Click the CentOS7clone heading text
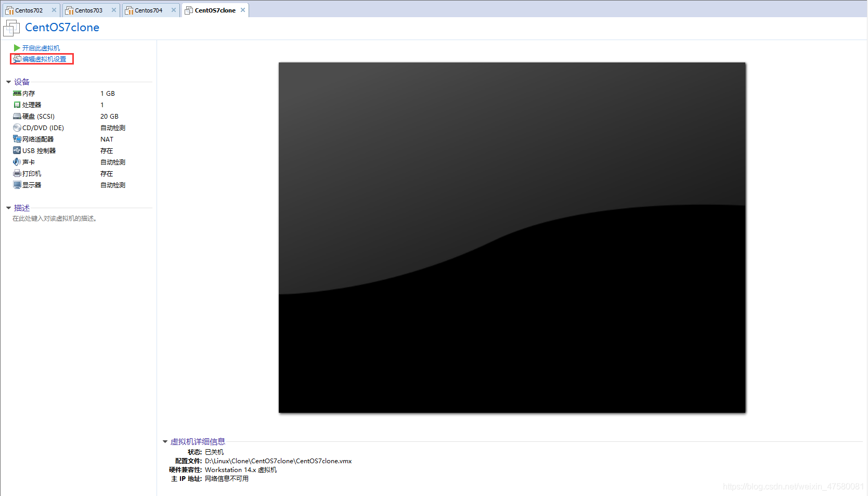The image size is (868, 496). [62, 28]
